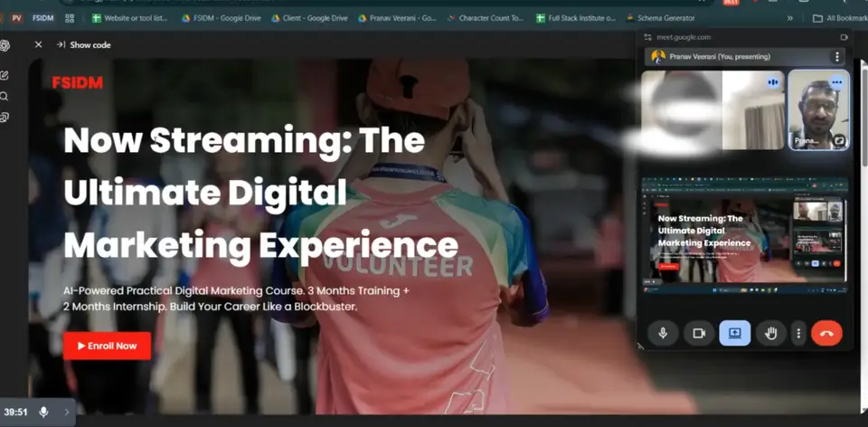Open the FSIDM - Google Drive bookmark
The width and height of the screenshot is (868, 427).
[x=222, y=18]
